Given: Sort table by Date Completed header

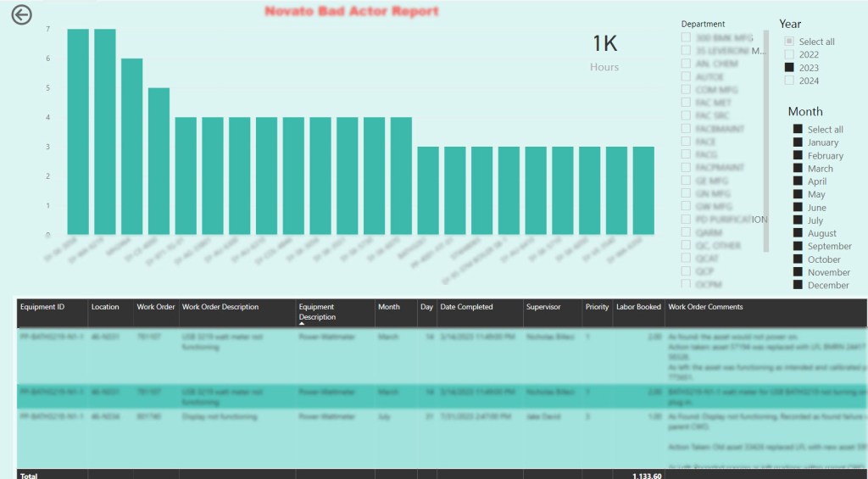Looking at the screenshot, I should [466, 307].
